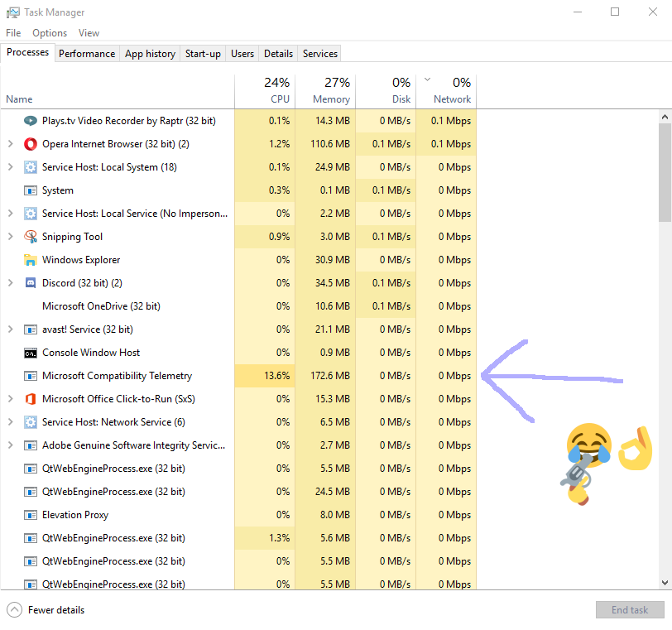Viewport: 672px width, 630px height.
Task: Open the File menu
Action: (13, 33)
